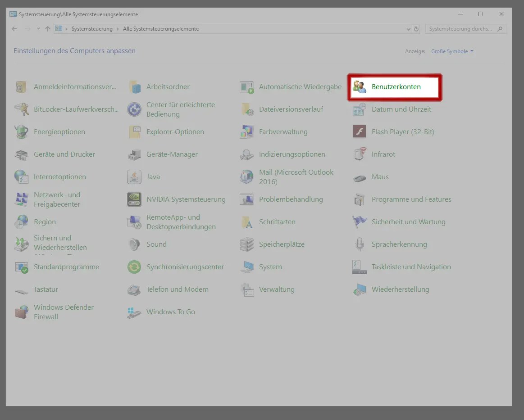Open Center für erleichterte Bedienung icon
This screenshot has width=524, height=420.
(x=134, y=109)
